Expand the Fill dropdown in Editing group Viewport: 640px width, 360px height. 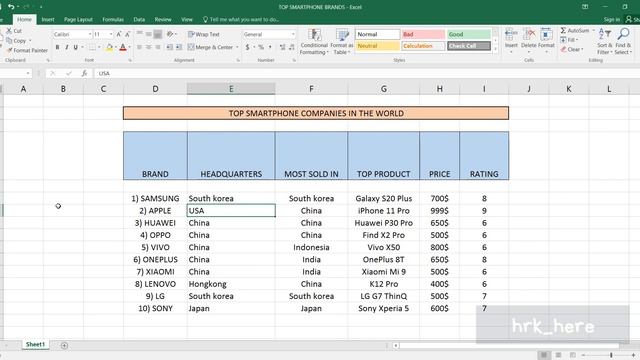[x=578, y=40]
